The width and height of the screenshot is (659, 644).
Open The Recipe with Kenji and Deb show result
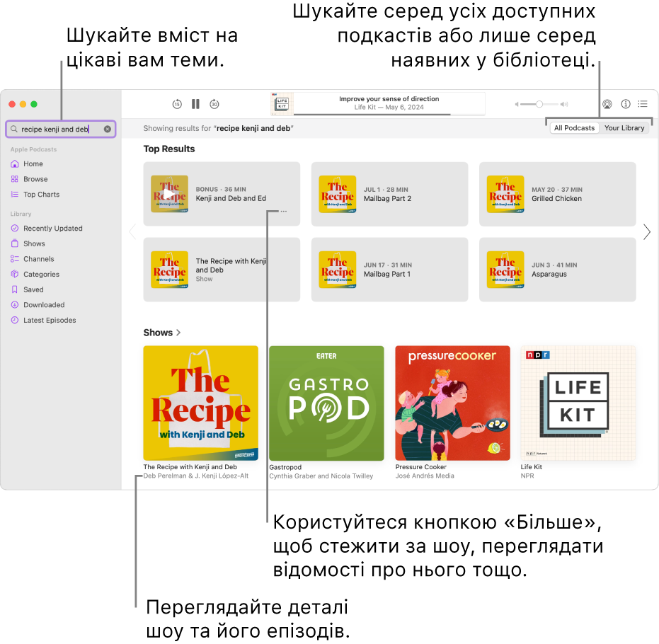[x=222, y=270]
